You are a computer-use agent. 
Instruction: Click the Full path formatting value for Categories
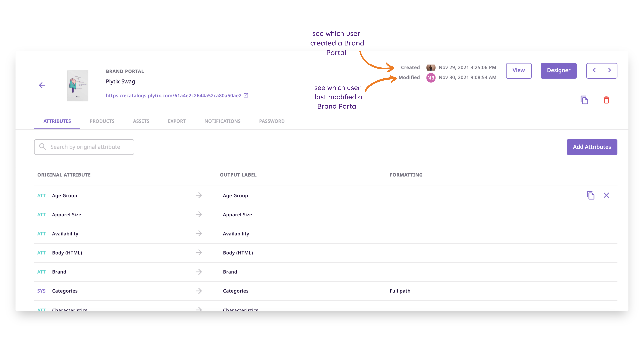click(400, 291)
